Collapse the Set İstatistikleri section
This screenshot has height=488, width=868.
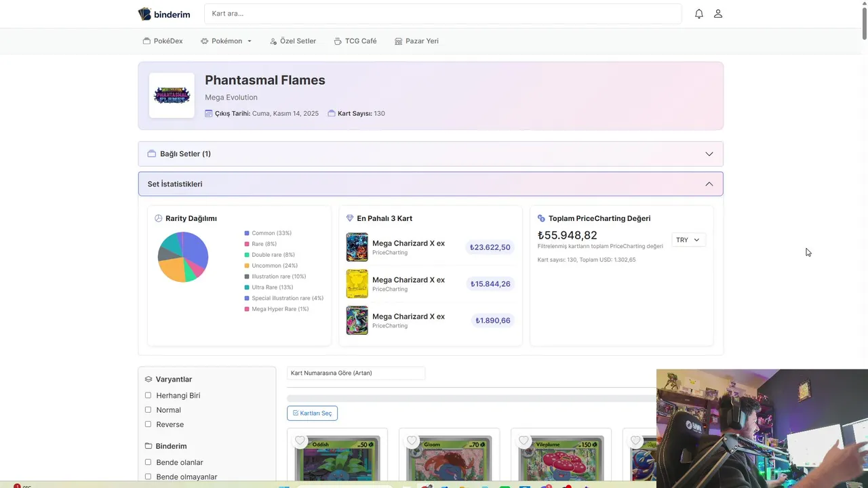pos(431,184)
